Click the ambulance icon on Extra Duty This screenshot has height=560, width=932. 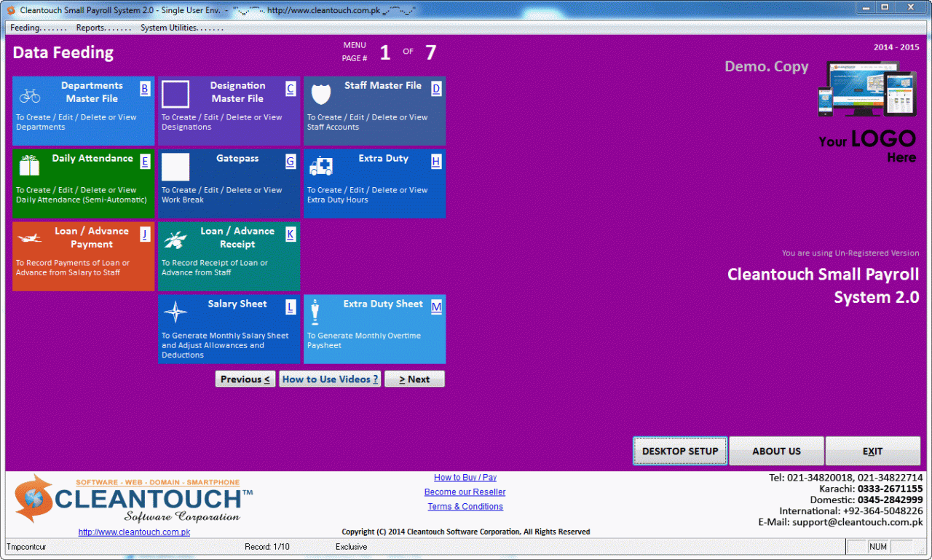321,167
